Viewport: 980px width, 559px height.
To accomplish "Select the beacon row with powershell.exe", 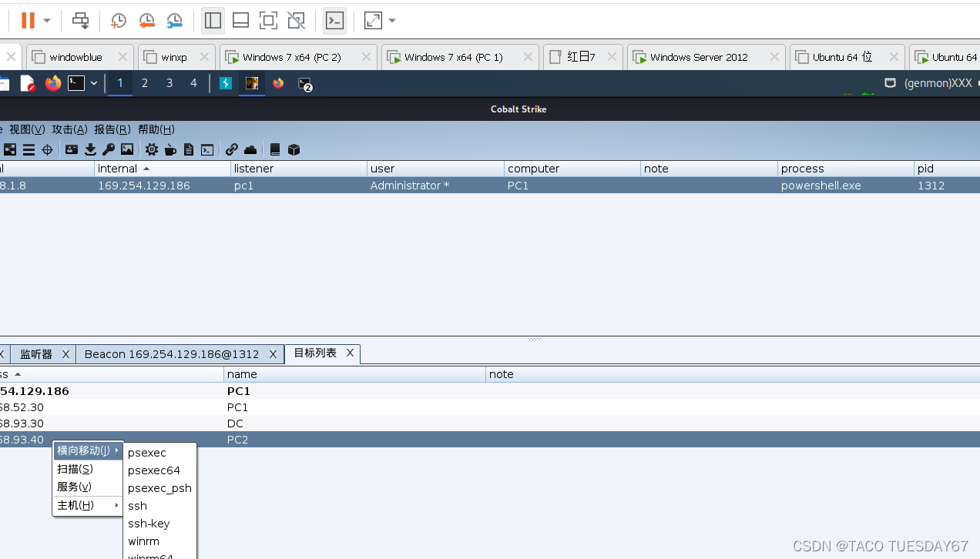I will (x=490, y=186).
